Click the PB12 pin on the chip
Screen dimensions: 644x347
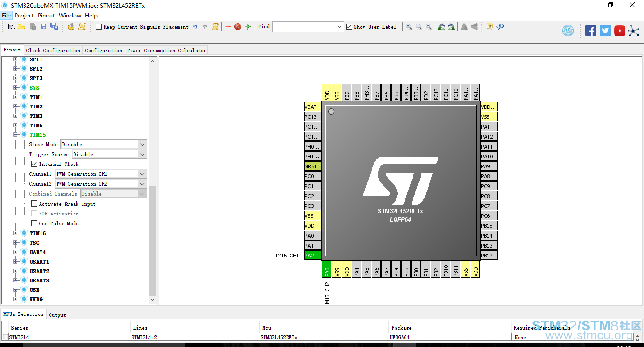[489, 256]
